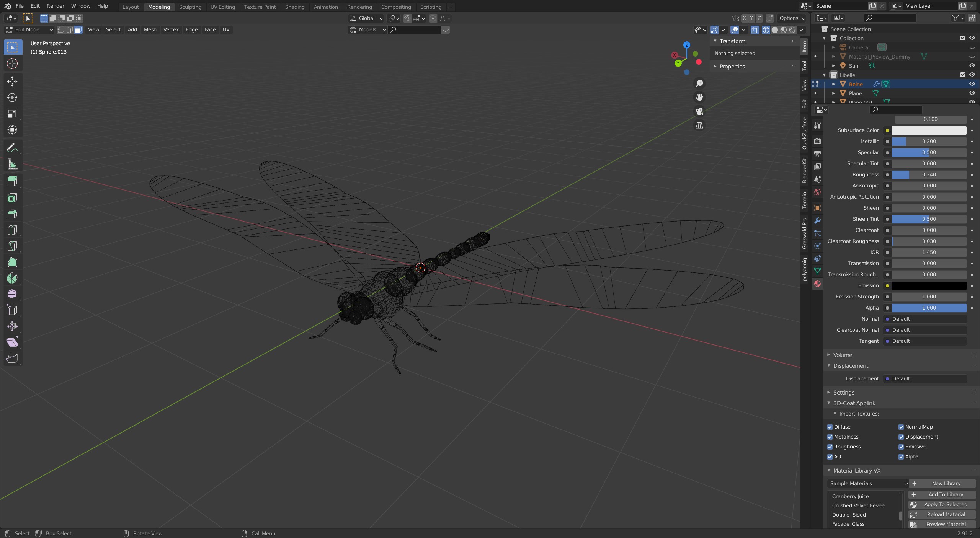Select the Move tool in toolbar
980x538 pixels.
point(12,81)
